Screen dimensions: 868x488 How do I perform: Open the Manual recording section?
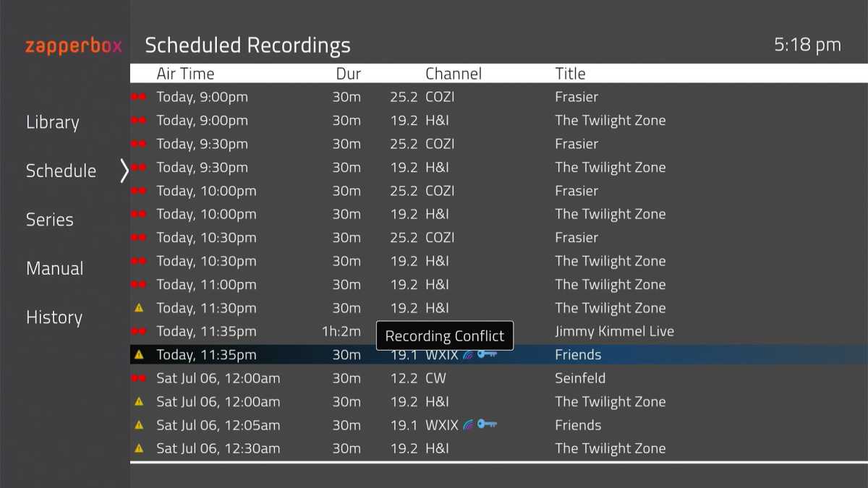[55, 268]
